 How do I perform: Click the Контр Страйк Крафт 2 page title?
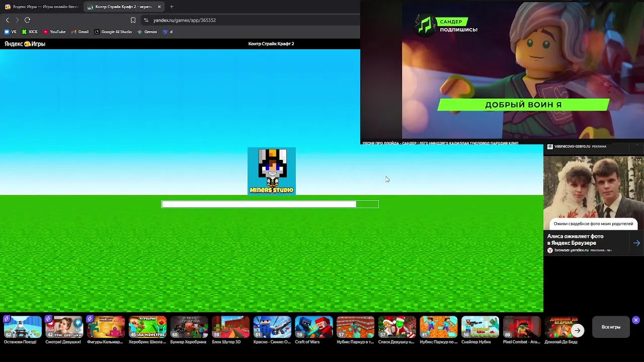pos(271,44)
